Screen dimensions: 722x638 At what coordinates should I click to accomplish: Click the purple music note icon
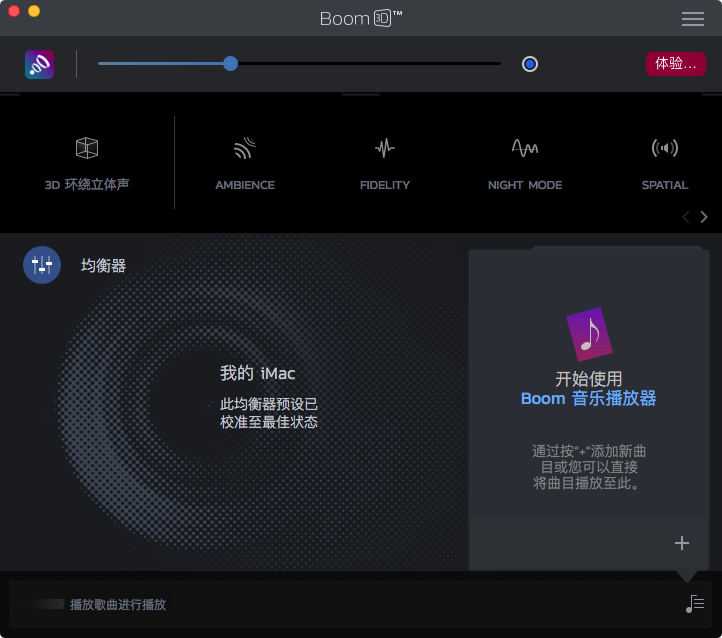click(589, 334)
